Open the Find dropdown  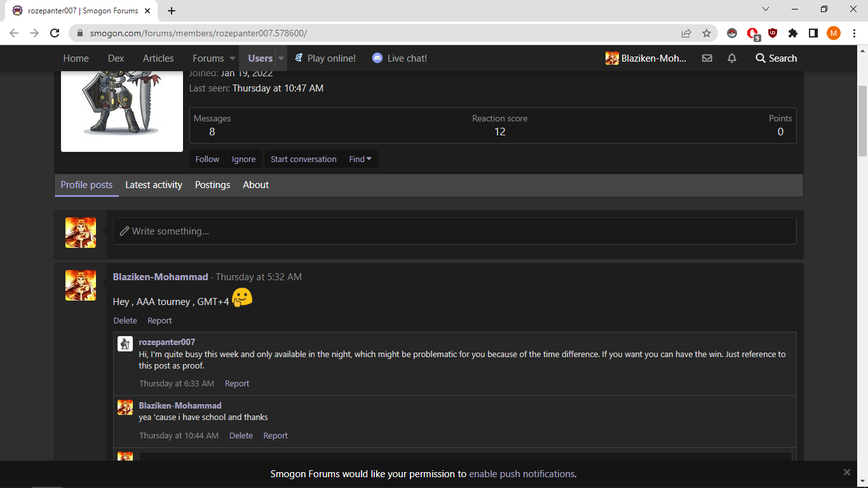tap(360, 159)
